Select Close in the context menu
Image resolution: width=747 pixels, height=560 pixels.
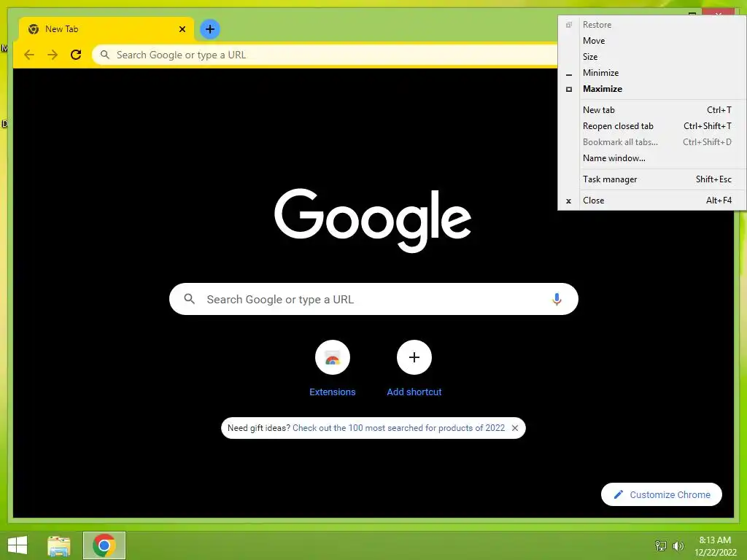(x=652, y=201)
